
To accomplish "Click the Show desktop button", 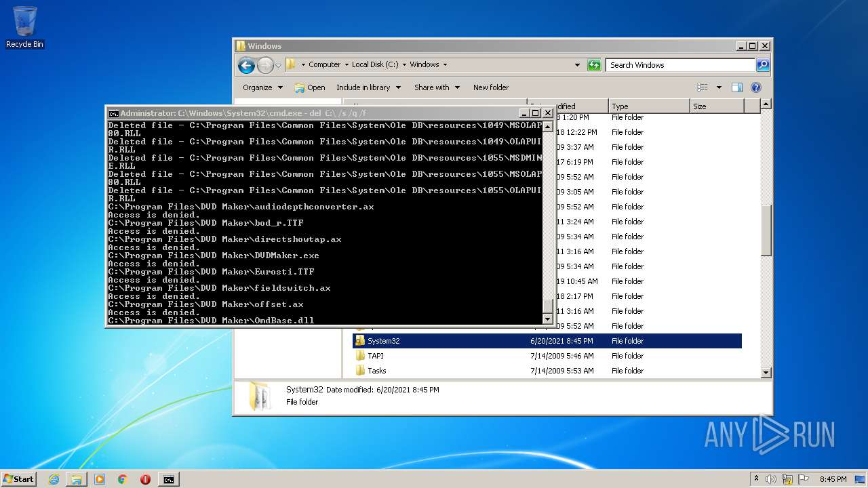I will 861,479.
